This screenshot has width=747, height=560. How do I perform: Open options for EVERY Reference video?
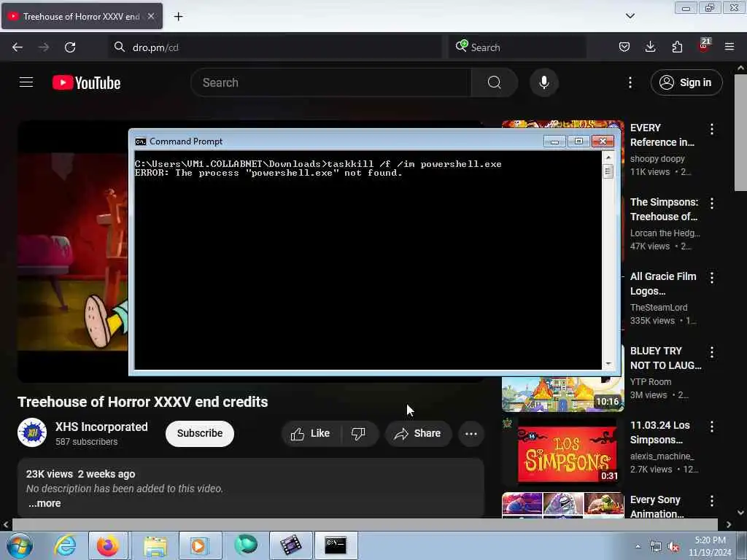coord(712,129)
